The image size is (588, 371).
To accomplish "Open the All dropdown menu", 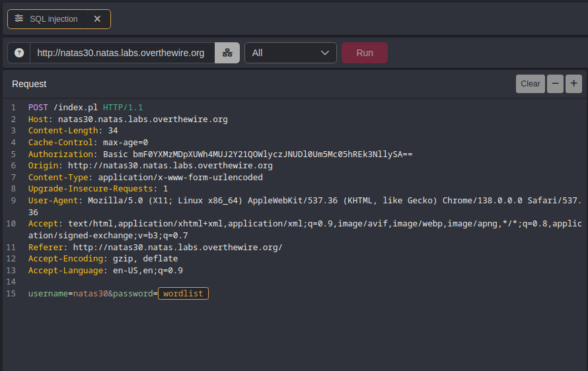I will [x=290, y=53].
